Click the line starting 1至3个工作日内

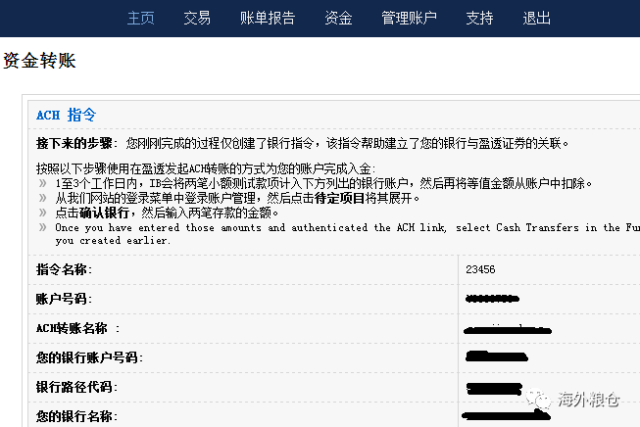coord(324,184)
